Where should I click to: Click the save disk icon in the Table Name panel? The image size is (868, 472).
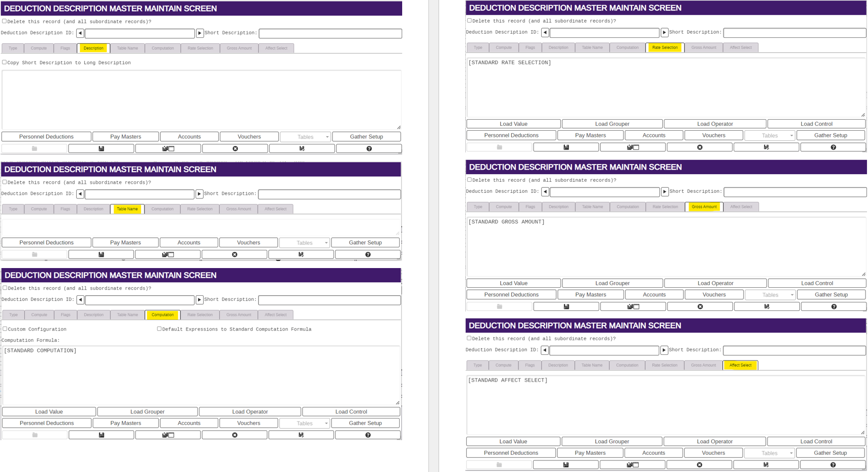[x=101, y=254]
